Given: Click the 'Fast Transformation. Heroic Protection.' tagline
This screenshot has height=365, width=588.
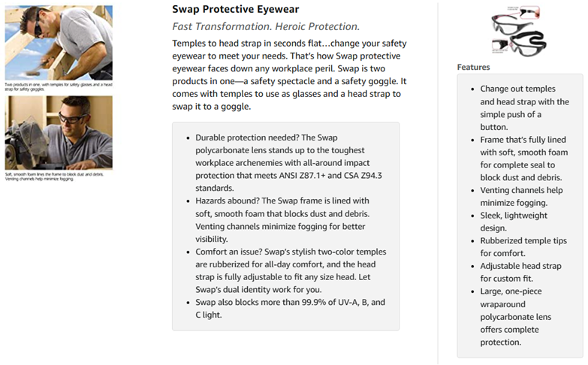Looking at the screenshot, I should pyautogui.click(x=265, y=27).
